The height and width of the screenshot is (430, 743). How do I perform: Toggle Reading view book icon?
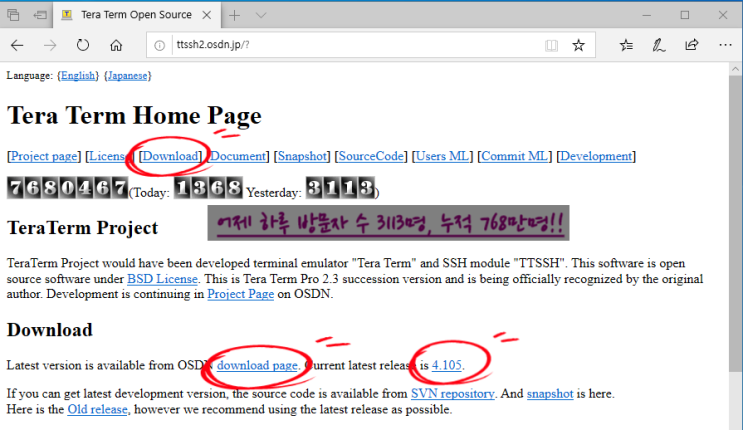pyautogui.click(x=551, y=45)
